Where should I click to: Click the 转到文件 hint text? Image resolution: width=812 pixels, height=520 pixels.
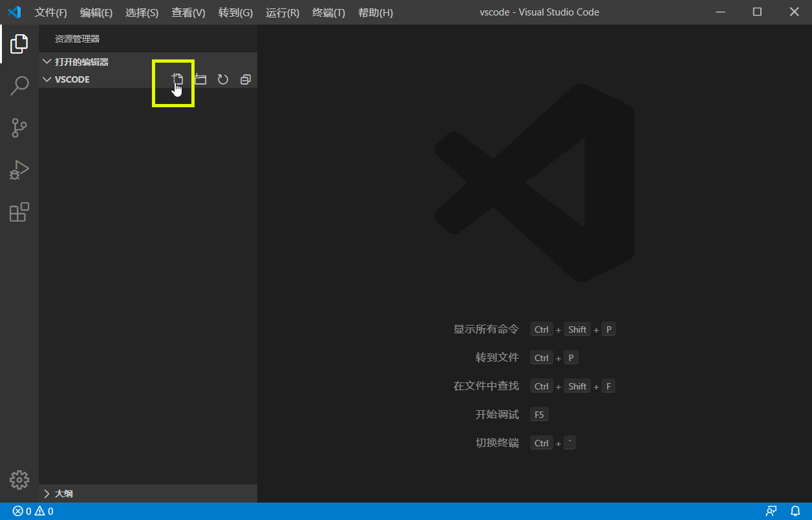[497, 358]
